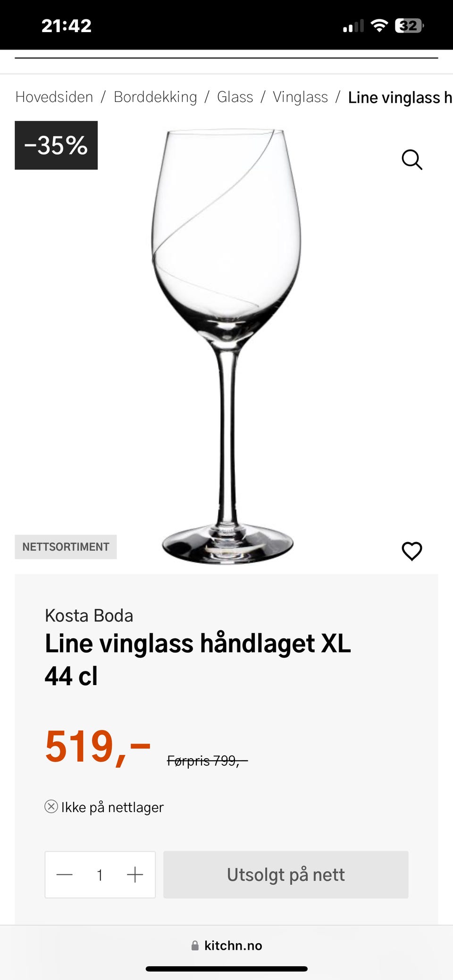Screen dimensions: 453x980
Task: Tap the battery indicator showing 32
Action: pos(409,25)
